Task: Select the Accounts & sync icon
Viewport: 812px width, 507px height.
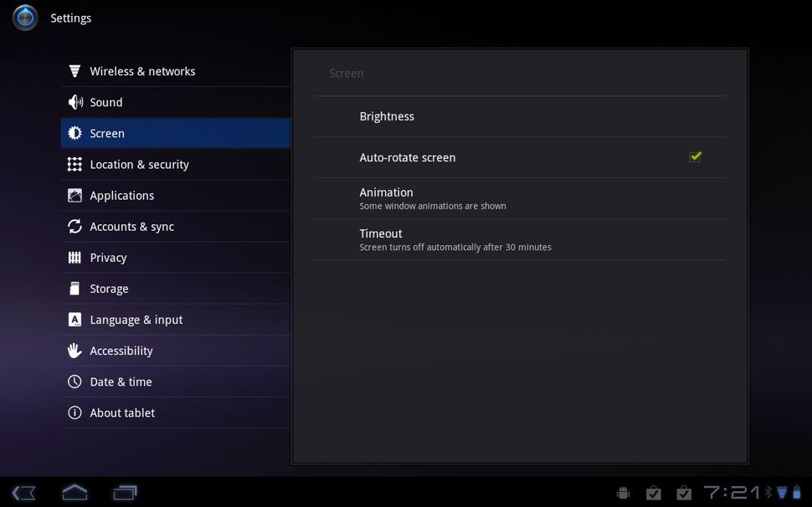Action: (x=75, y=226)
